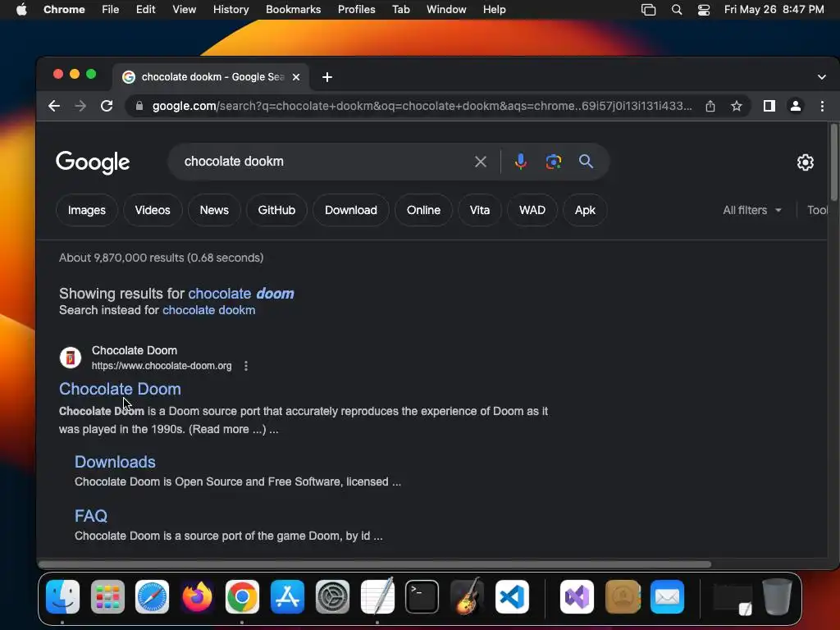Select the WAD filter chip
Viewport: 840px width, 630px height.
pos(532,210)
